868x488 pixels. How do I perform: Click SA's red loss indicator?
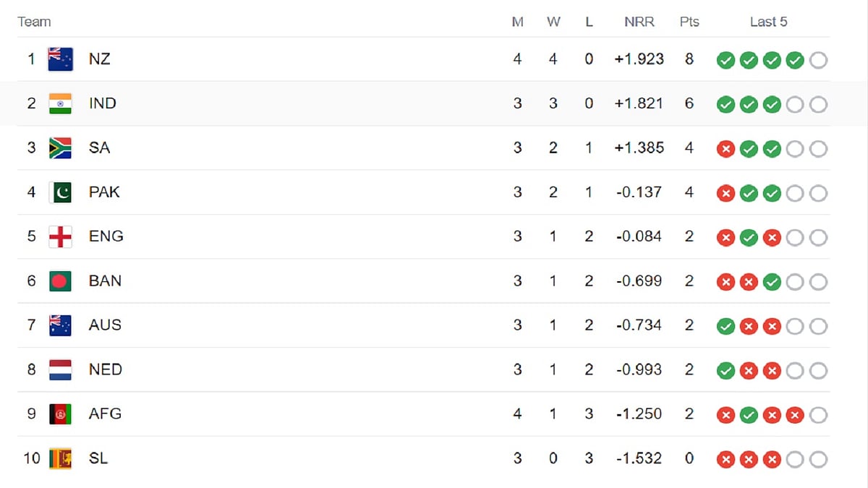726,149
